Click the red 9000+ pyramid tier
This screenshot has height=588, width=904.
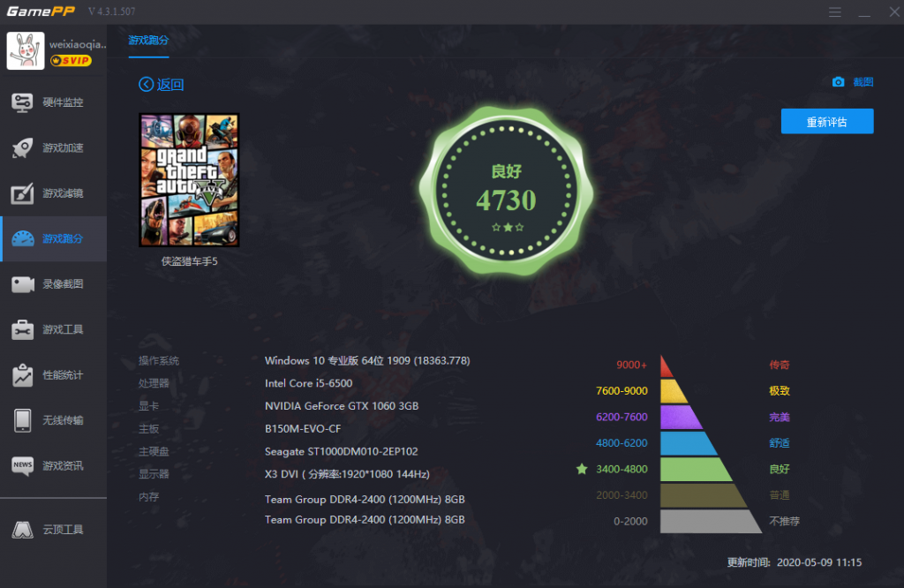(x=666, y=366)
